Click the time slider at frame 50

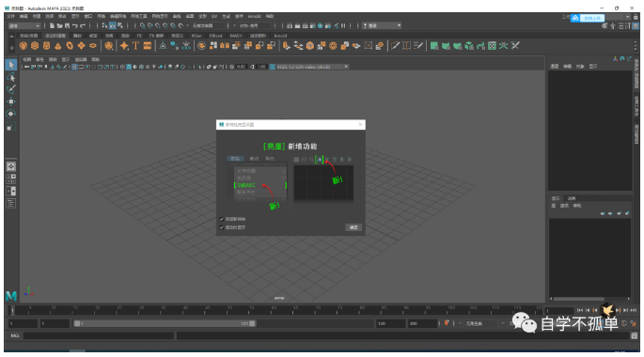tap(229, 310)
